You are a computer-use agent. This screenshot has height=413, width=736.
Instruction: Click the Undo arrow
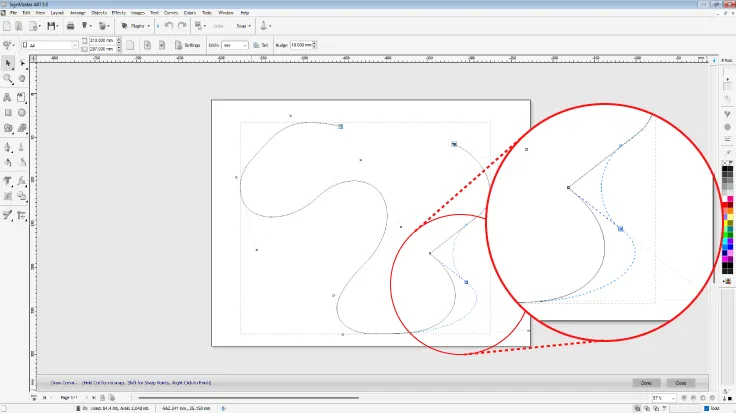point(169,26)
